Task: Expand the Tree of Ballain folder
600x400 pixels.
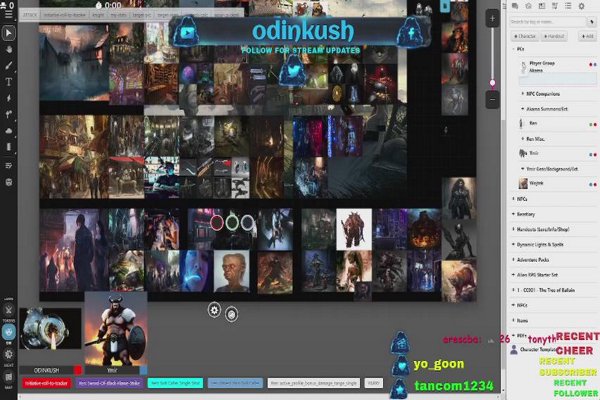Action: [514, 290]
